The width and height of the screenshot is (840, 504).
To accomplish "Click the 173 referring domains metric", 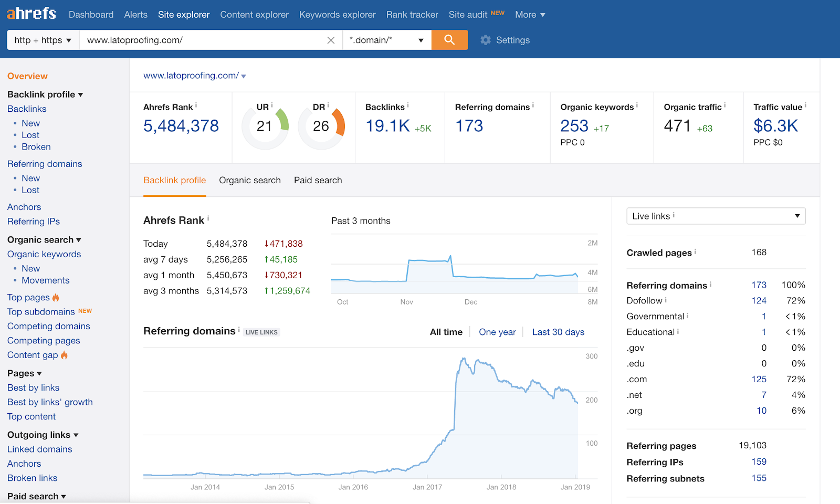I will pyautogui.click(x=469, y=126).
